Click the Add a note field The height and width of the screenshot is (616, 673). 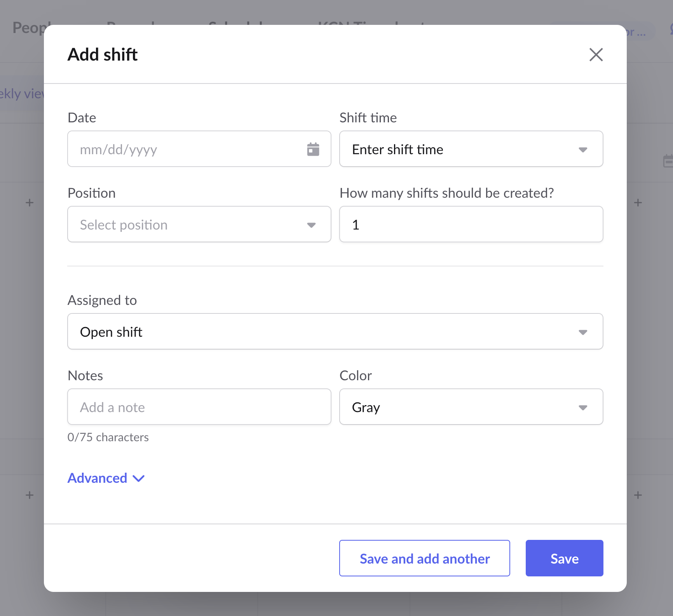(x=199, y=407)
